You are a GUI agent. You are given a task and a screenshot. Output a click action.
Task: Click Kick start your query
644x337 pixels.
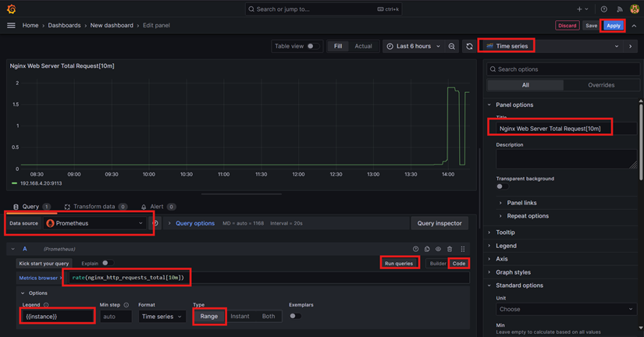click(44, 264)
